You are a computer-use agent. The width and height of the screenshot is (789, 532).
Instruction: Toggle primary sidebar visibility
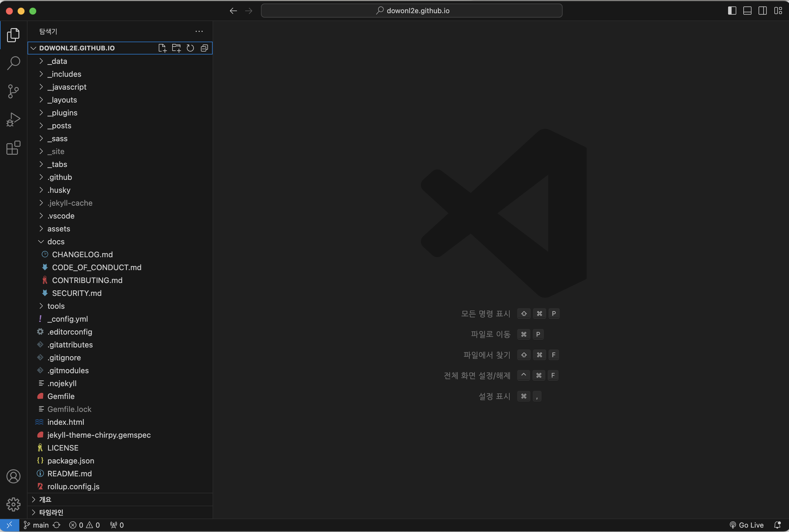tap(732, 11)
